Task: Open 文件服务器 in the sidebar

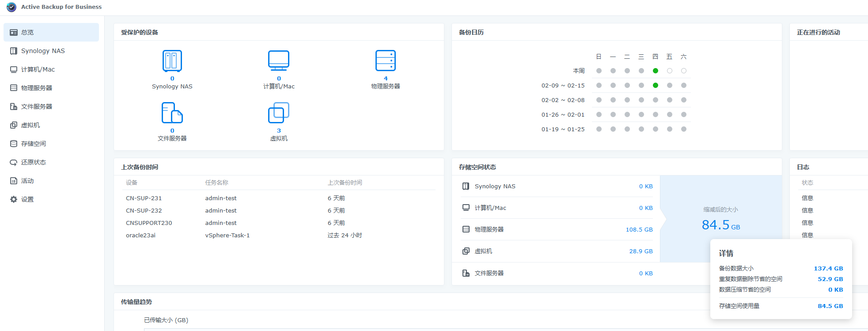Action: click(x=51, y=107)
